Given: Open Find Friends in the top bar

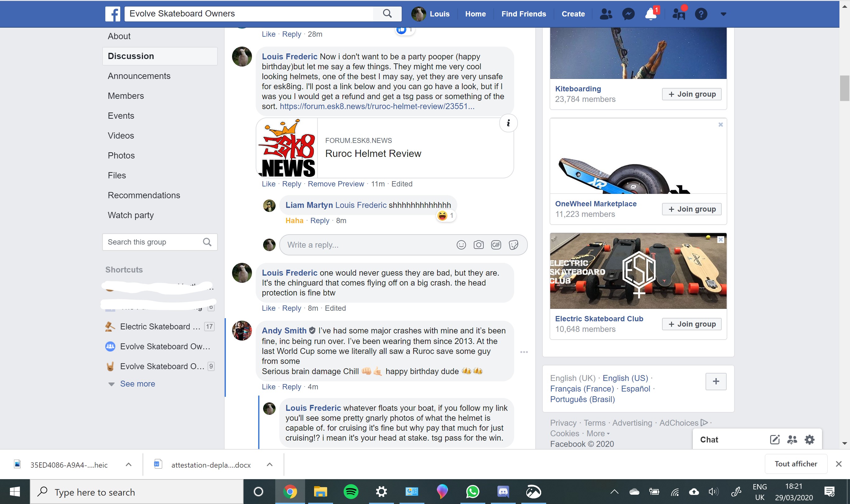Looking at the screenshot, I should (x=523, y=14).
